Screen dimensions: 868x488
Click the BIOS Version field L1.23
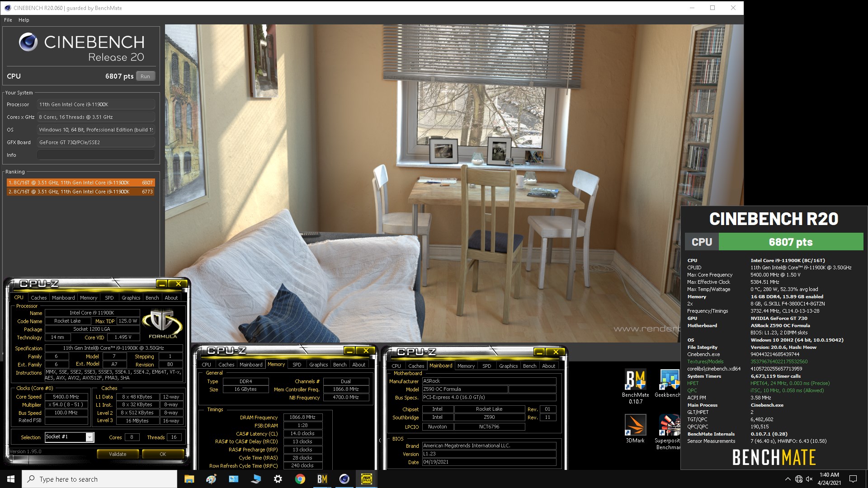[489, 454]
